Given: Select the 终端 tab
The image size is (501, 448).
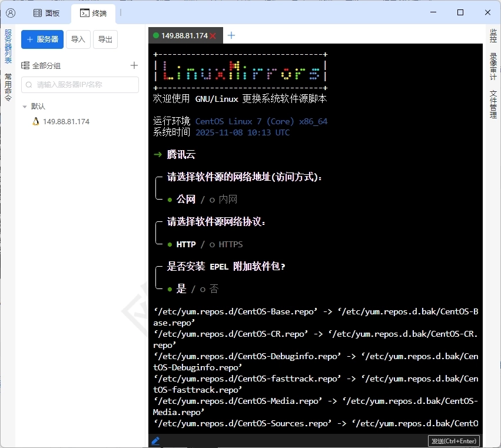Looking at the screenshot, I should (x=93, y=13).
